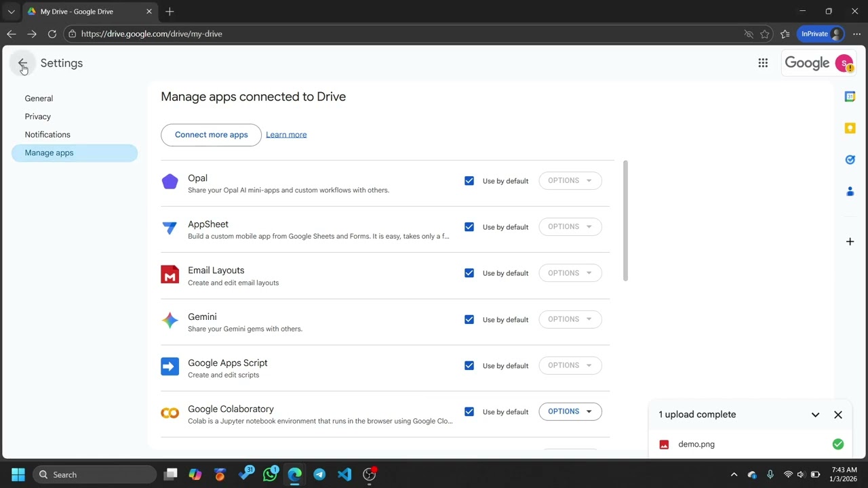Uncheck Use by default for AppSheet
This screenshot has width=868, height=488.
(x=469, y=227)
